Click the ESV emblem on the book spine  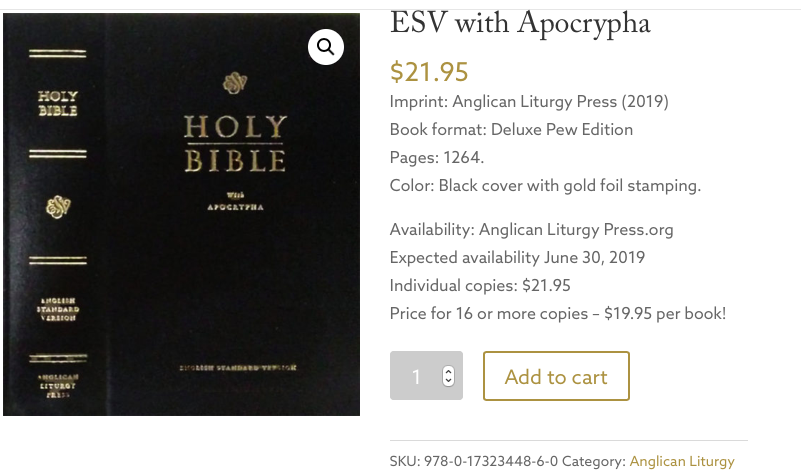(x=58, y=207)
